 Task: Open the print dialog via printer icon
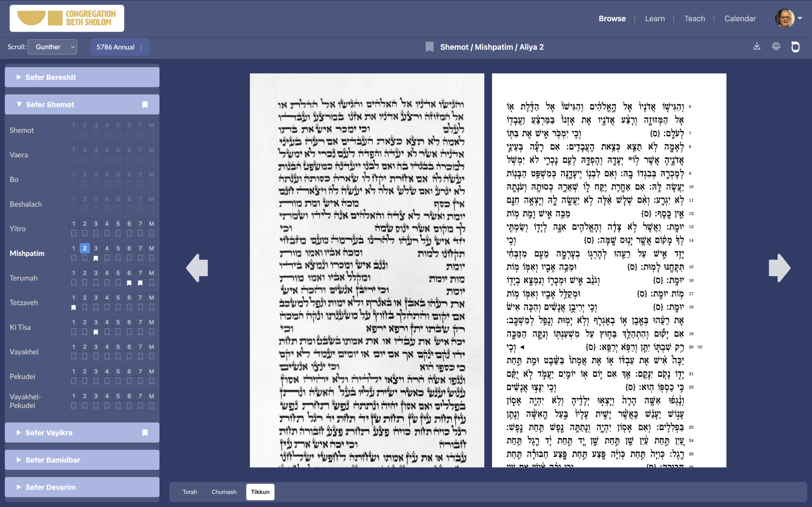tap(776, 46)
